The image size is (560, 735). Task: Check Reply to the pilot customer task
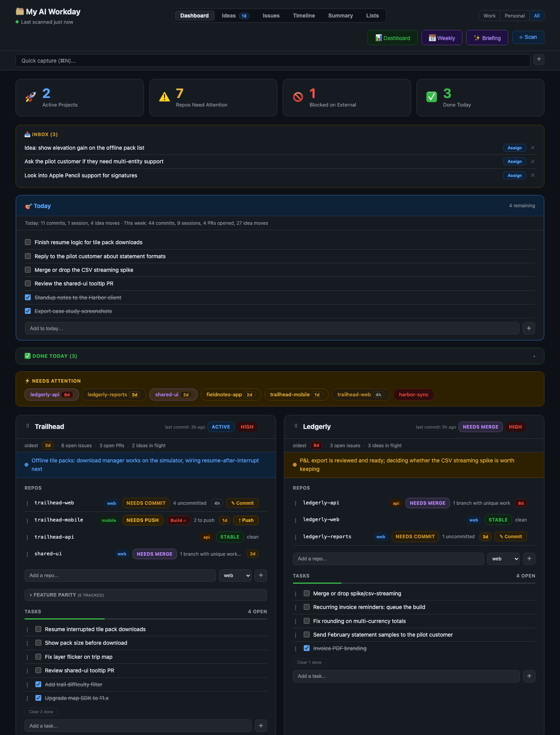[x=28, y=256]
